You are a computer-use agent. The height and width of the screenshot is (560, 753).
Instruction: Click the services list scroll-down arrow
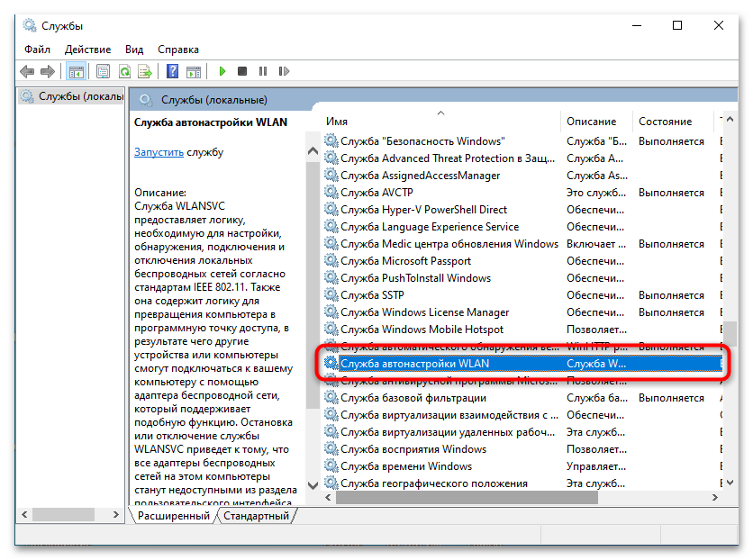tap(730, 483)
